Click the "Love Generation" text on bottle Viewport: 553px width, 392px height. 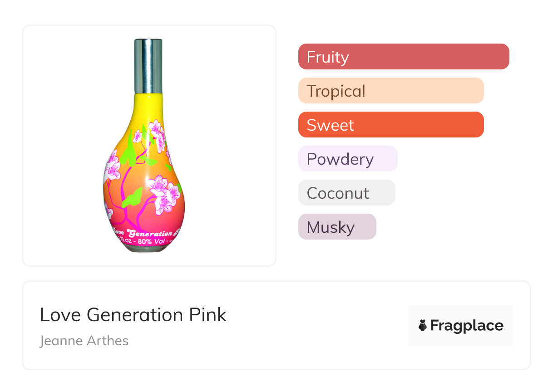pyautogui.click(x=146, y=233)
